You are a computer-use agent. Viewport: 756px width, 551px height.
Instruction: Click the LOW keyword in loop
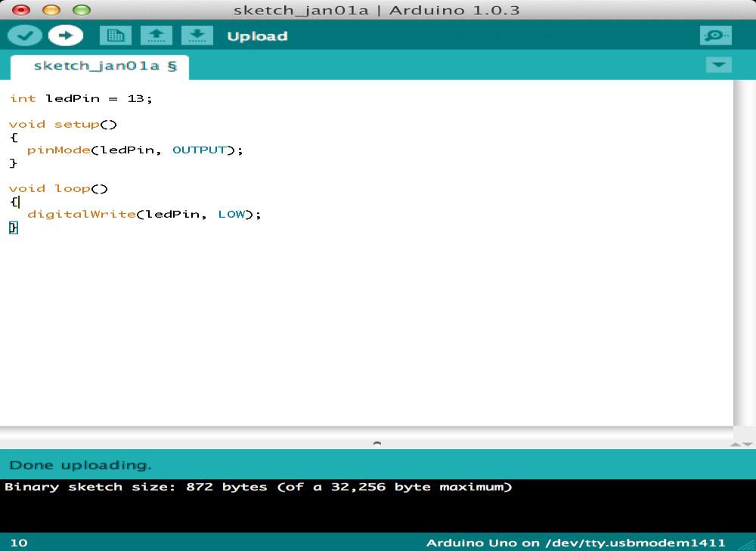[x=231, y=214]
